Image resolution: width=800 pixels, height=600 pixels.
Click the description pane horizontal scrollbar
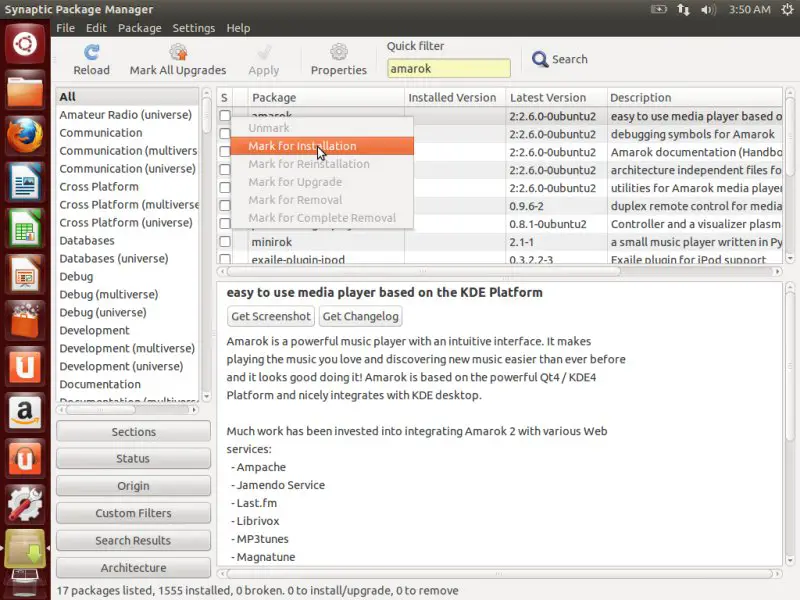499,574
